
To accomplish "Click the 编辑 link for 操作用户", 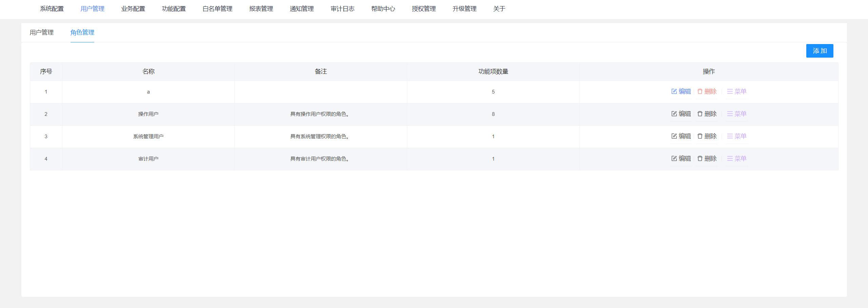I will pos(685,114).
